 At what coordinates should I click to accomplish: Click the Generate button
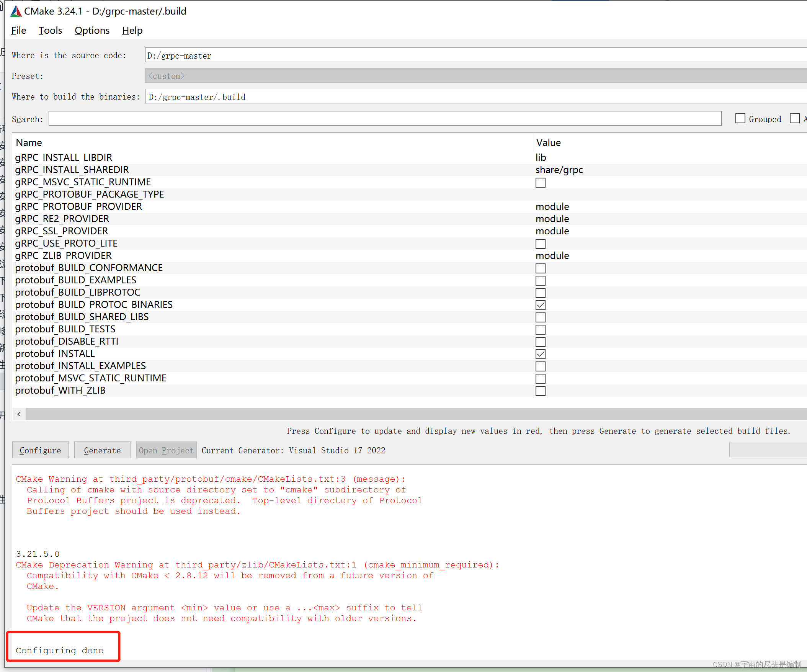pos(102,450)
